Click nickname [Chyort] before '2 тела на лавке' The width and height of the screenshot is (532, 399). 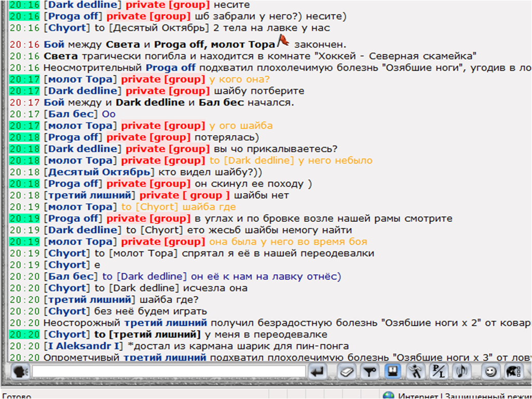coord(67,28)
